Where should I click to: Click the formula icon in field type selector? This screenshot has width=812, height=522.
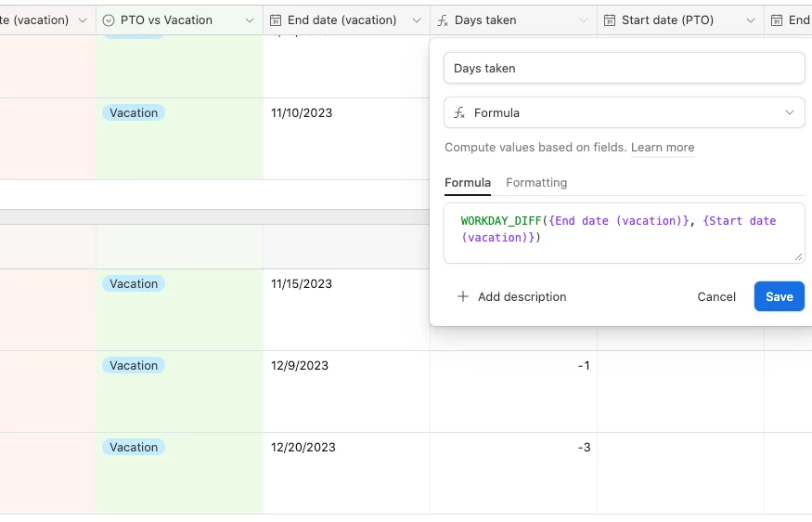(459, 113)
